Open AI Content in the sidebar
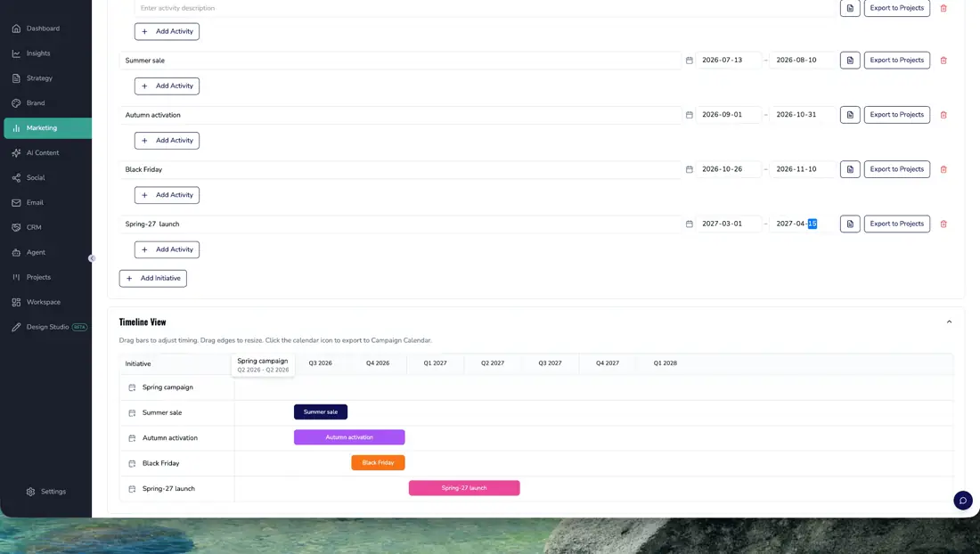The image size is (980, 554). 47,152
